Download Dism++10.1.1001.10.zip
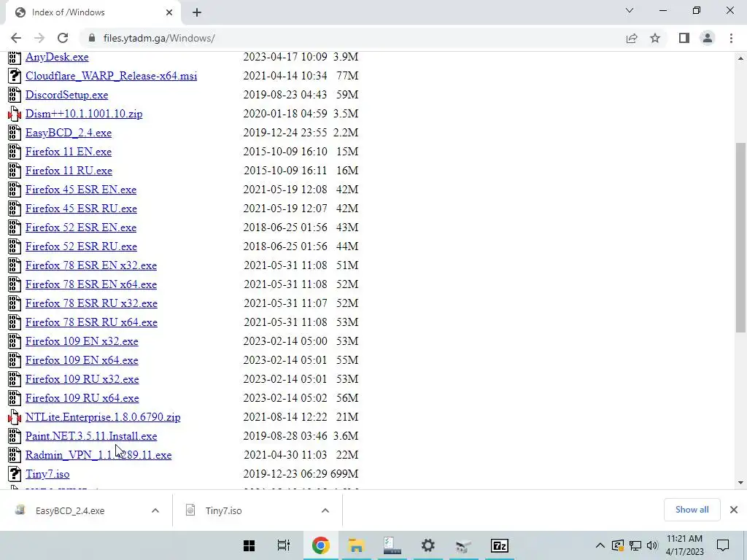 click(x=84, y=114)
